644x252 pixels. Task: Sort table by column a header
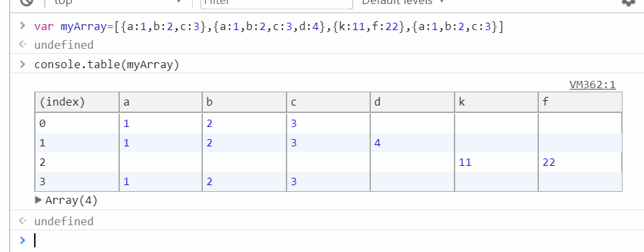[x=160, y=102]
